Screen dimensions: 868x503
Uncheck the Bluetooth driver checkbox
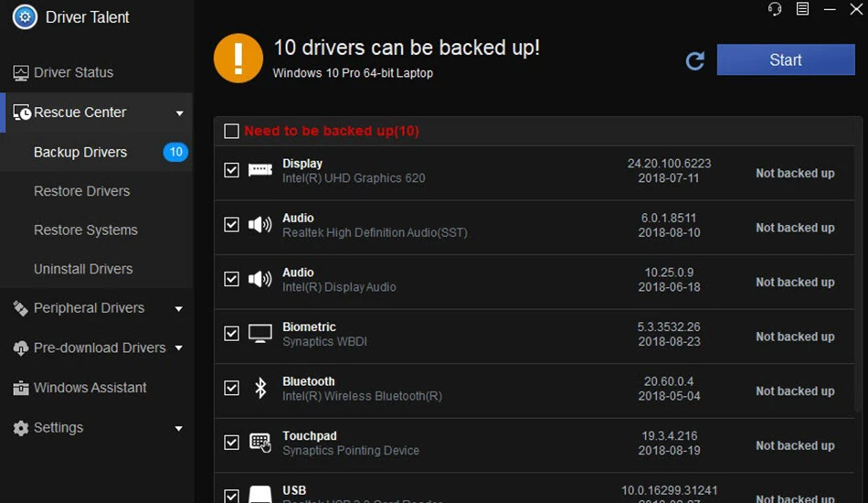[x=231, y=388]
